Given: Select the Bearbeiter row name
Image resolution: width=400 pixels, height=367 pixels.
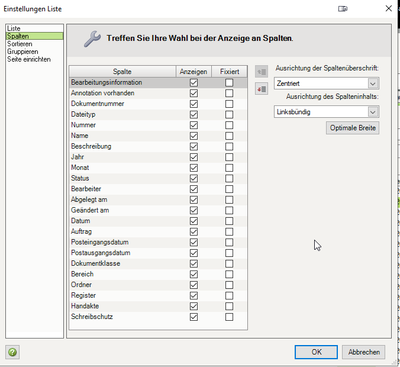Looking at the screenshot, I should click(x=86, y=189).
